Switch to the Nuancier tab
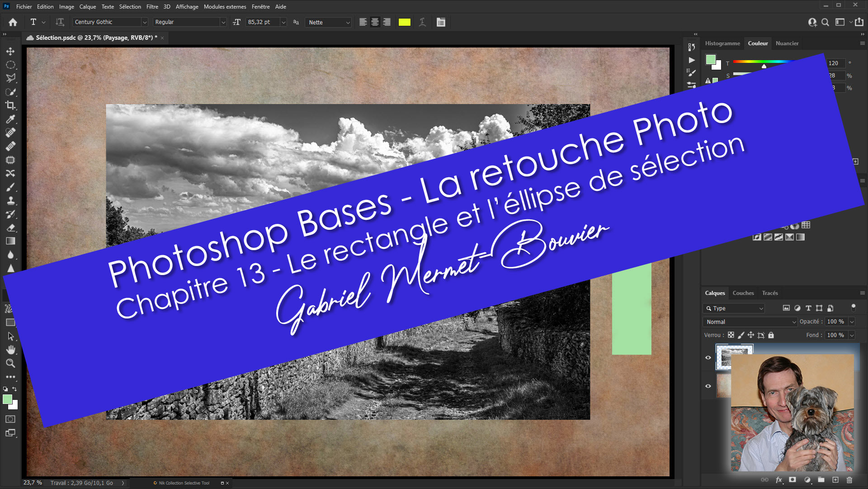 click(787, 43)
